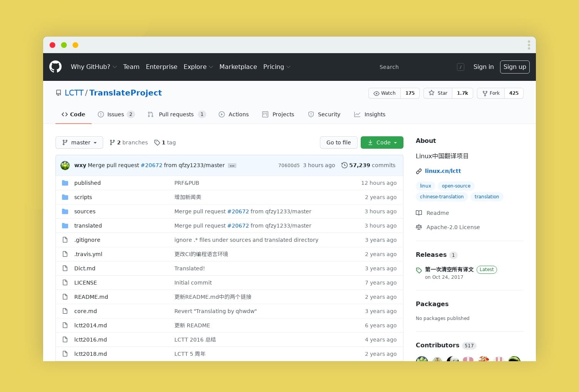Image resolution: width=579 pixels, height=392 pixels.
Task: Fork the TranslateProject repository
Action: pyautogui.click(x=491, y=93)
